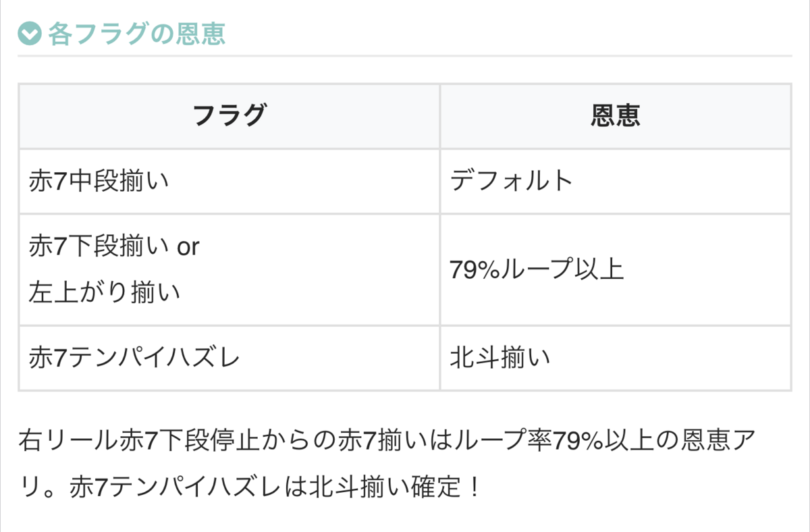Click the word 恩恵 in the section heading
This screenshot has width=810, height=532.
tap(200, 33)
